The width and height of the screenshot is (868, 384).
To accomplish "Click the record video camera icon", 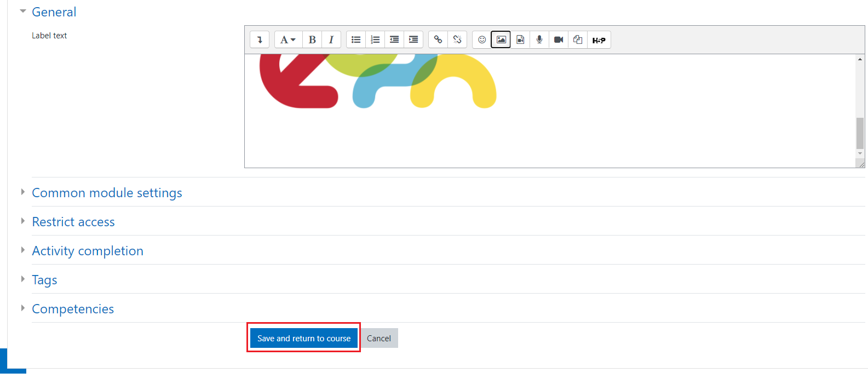I will pos(559,39).
